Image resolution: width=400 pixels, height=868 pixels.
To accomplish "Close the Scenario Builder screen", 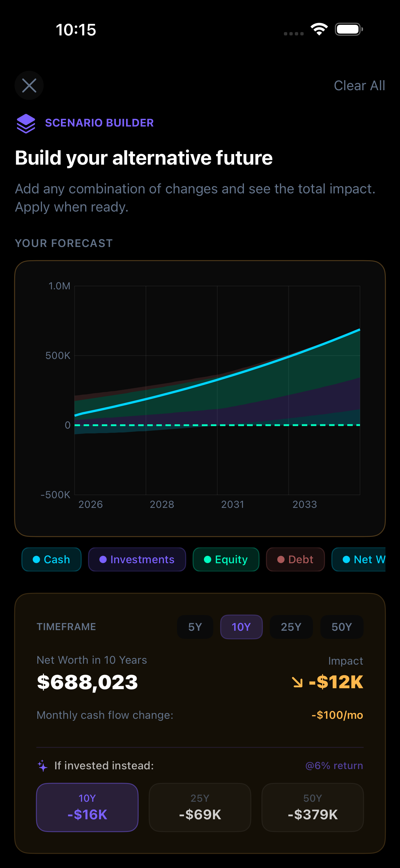I will [29, 86].
